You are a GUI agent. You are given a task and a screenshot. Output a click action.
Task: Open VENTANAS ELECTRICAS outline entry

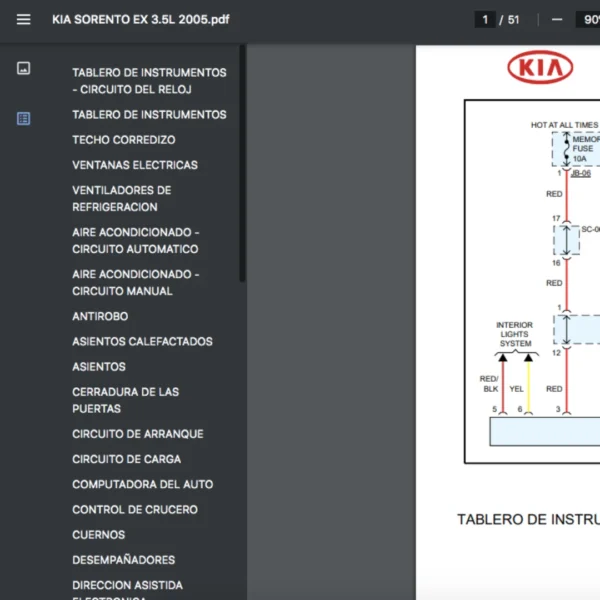point(135,165)
